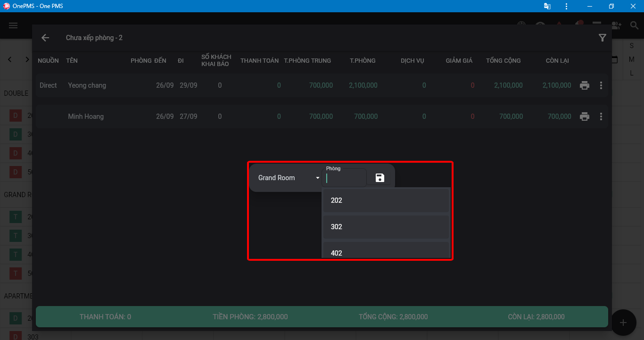Open three-dot menu in window title bar

coord(566,6)
